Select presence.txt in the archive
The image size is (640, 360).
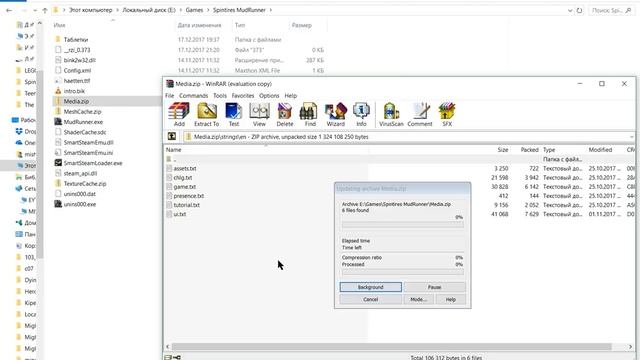189,196
